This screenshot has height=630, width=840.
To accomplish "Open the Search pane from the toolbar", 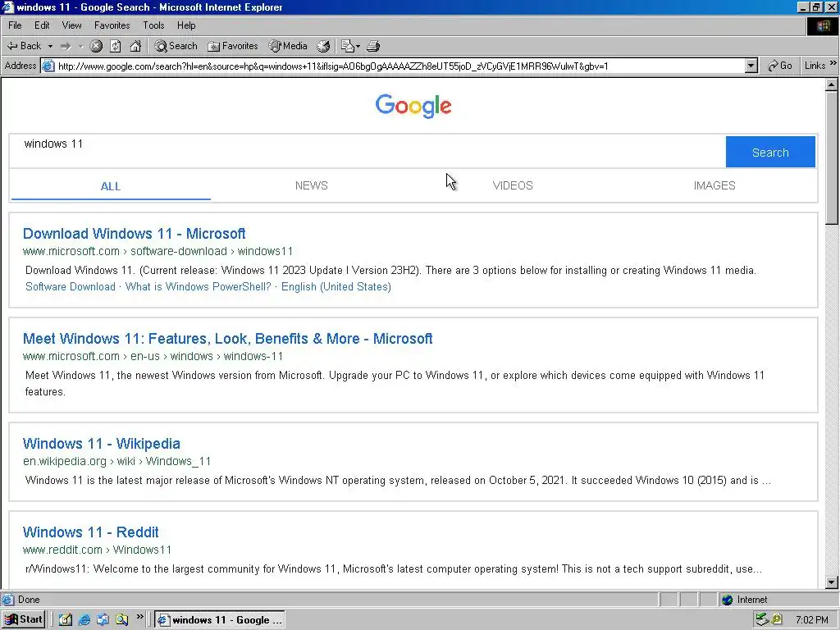I will pos(176,46).
